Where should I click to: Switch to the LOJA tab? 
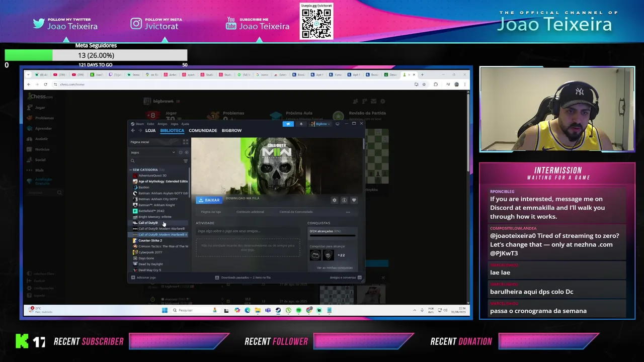(150, 130)
